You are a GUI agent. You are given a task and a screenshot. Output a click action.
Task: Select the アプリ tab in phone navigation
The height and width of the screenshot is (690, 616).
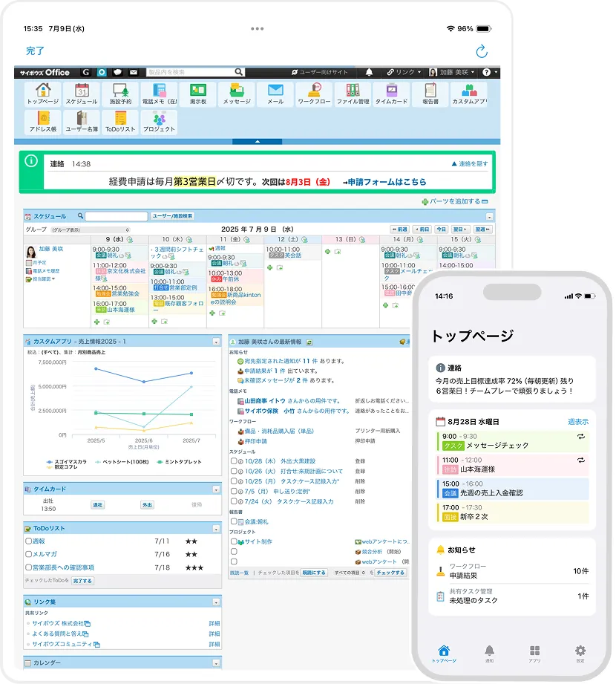point(534,652)
